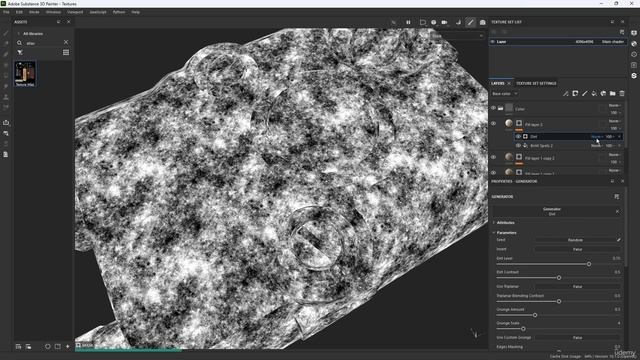Switch to Texture Set Settings tab

point(536,83)
